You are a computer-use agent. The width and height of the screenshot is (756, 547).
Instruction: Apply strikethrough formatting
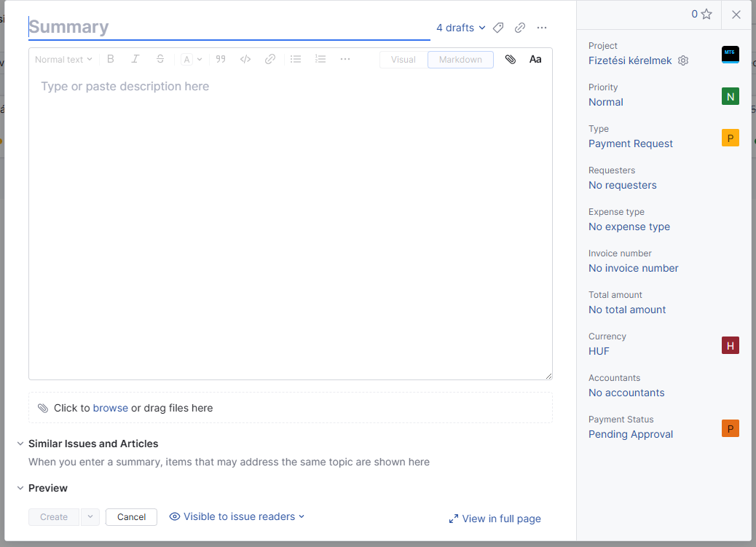pyautogui.click(x=160, y=60)
